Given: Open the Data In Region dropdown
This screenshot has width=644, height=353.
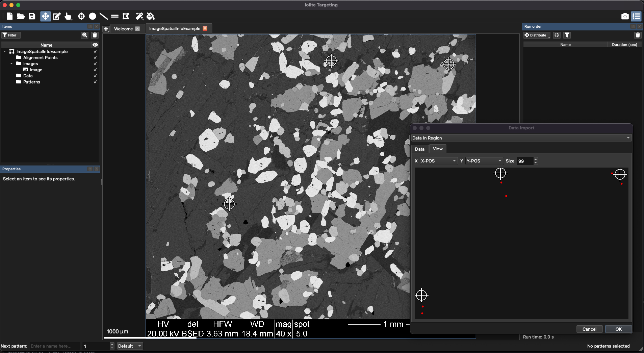Looking at the screenshot, I should click(521, 138).
